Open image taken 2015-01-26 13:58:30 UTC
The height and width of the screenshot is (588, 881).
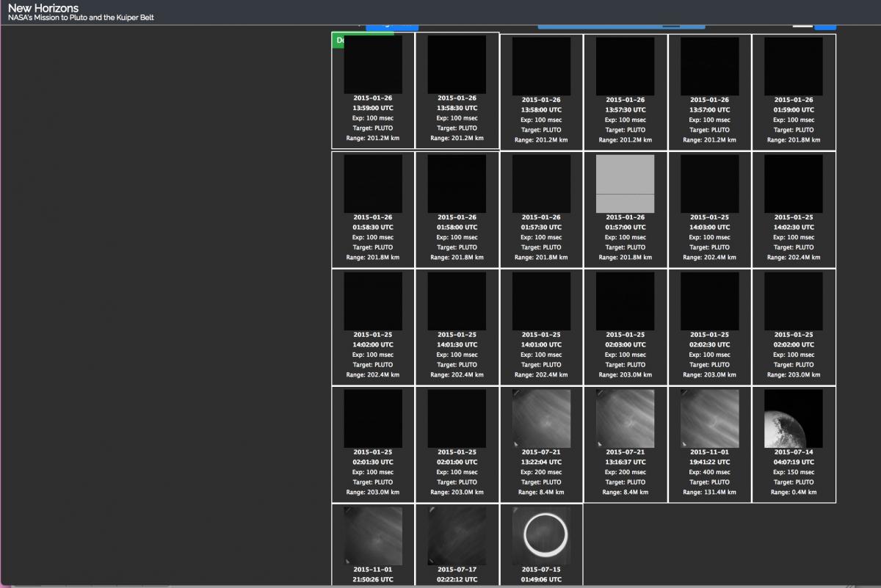click(x=457, y=65)
